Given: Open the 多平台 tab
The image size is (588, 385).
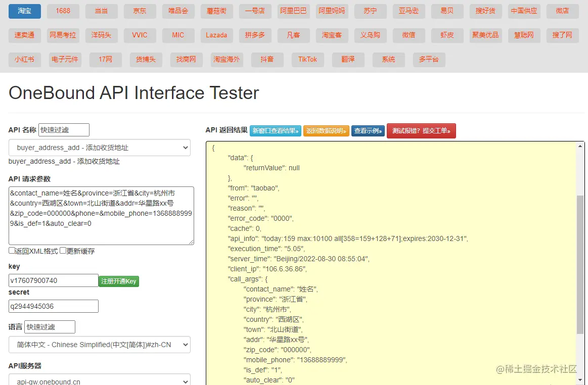Looking at the screenshot, I should click(429, 59).
